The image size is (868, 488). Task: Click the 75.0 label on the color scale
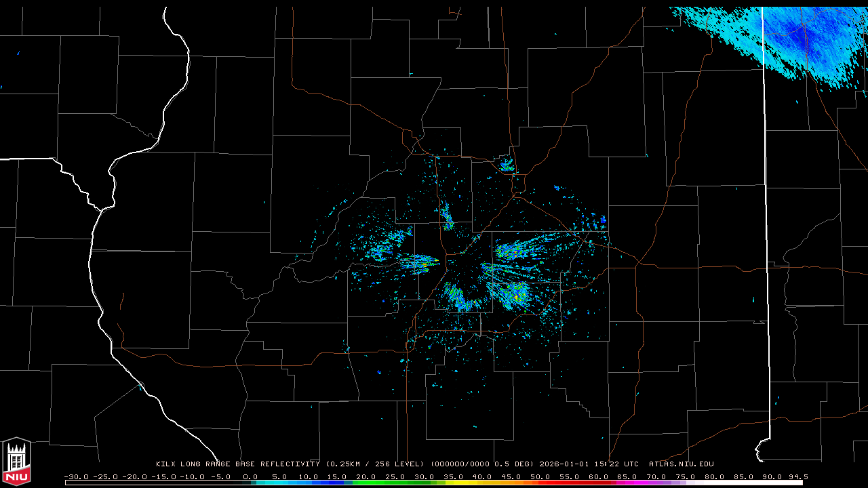click(x=686, y=476)
